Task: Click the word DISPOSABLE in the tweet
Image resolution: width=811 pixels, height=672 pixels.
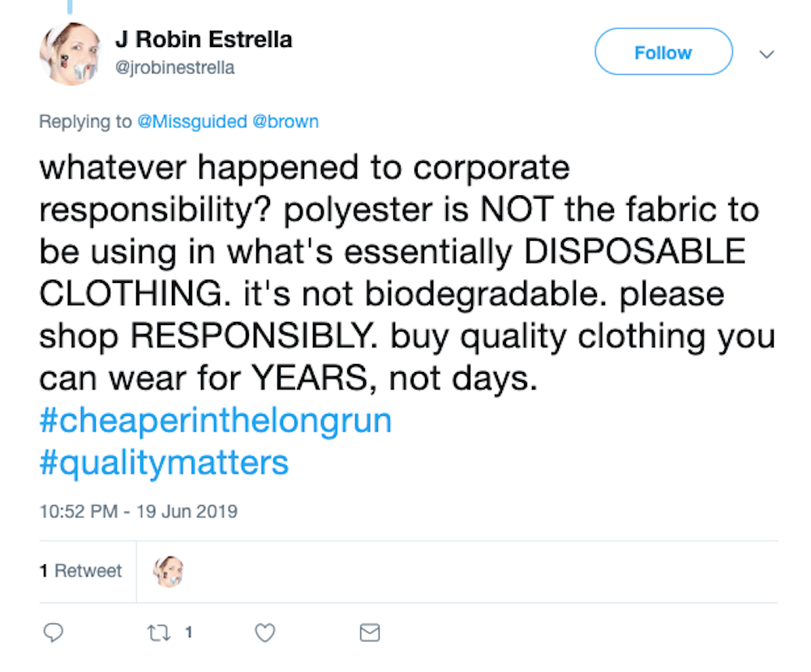Action: point(635,252)
